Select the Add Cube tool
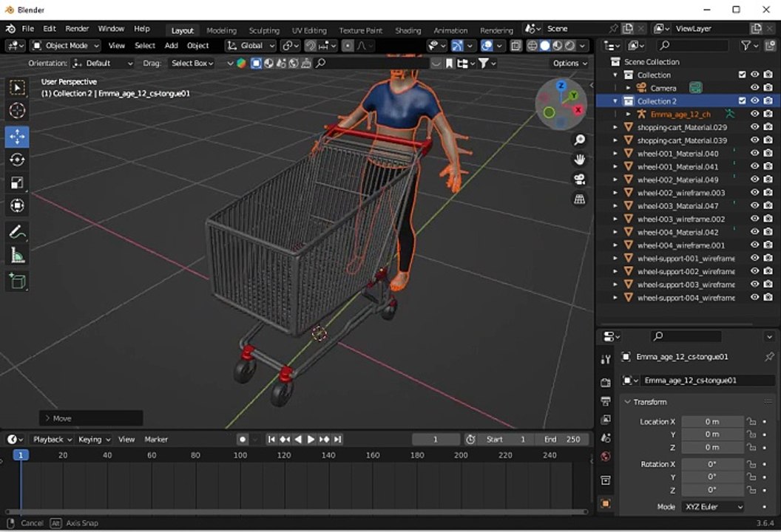781x532 pixels. coord(18,282)
